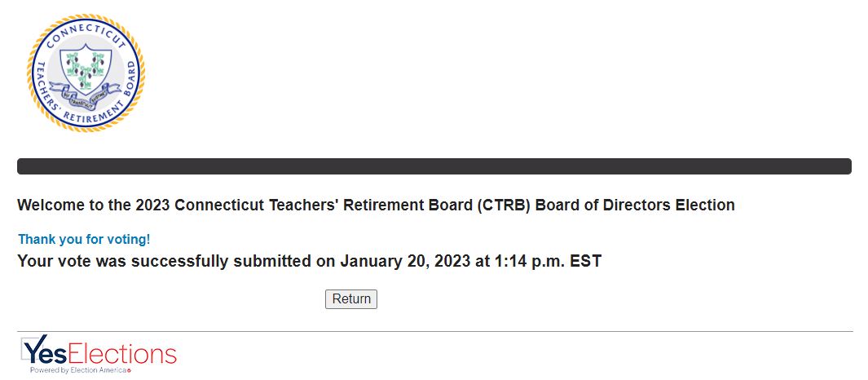This screenshot has height=380, width=868.
Task: Click the red "Elections" word in footer logo
Action: (x=123, y=354)
